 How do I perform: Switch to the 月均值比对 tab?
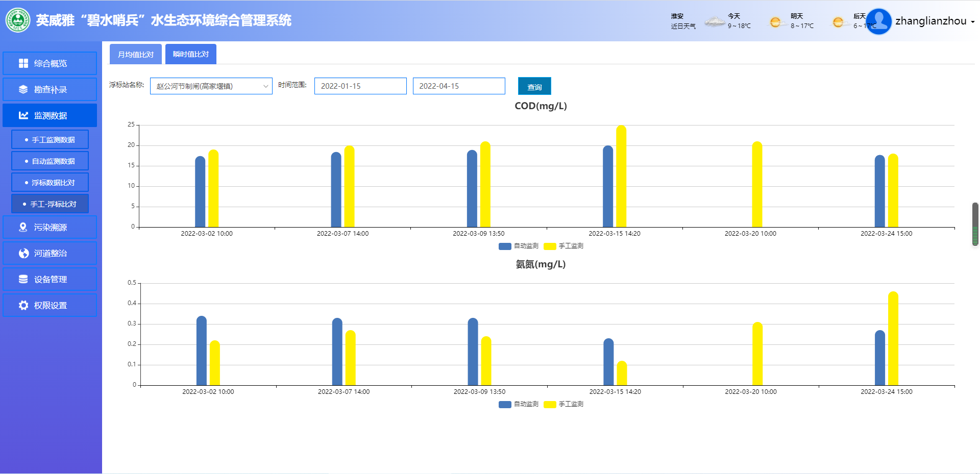click(136, 54)
